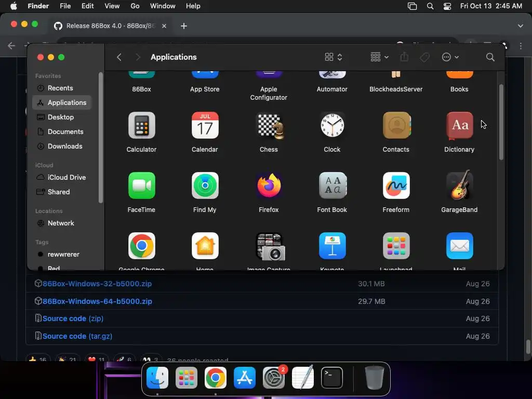
Task: Open Terminal from the Dock
Action: [x=332, y=378]
